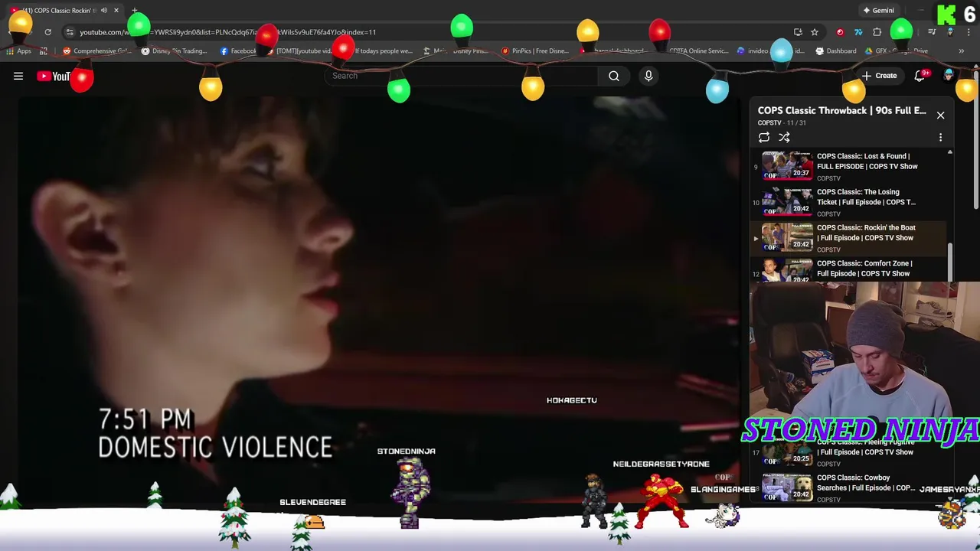
Task: Click the main video player to pause
Action: click(378, 298)
